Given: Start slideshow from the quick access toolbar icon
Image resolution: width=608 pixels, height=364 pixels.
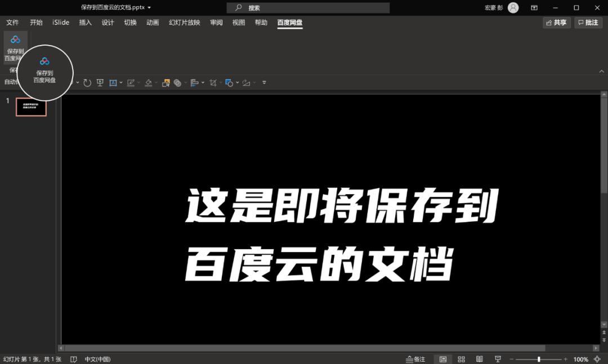Looking at the screenshot, I should pos(100,82).
